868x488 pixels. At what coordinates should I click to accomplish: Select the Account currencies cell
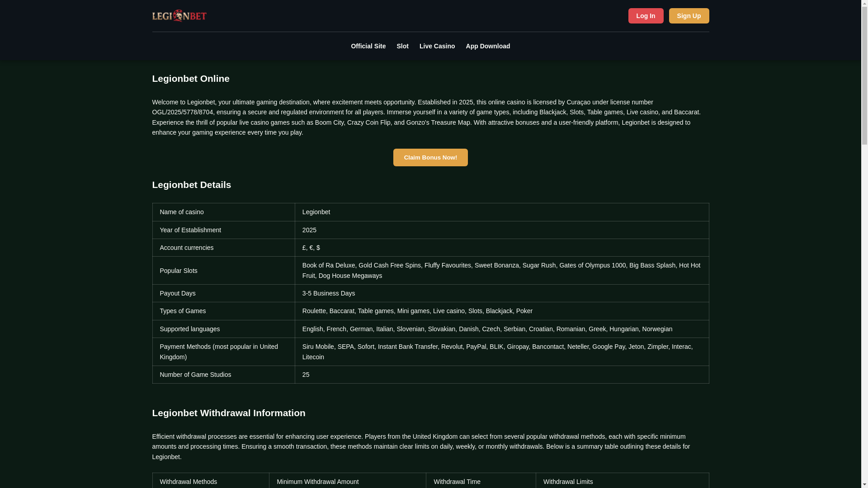coord(223,248)
